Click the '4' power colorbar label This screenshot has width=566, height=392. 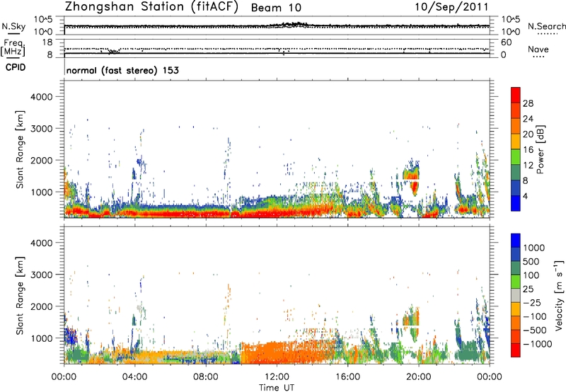pos(526,197)
